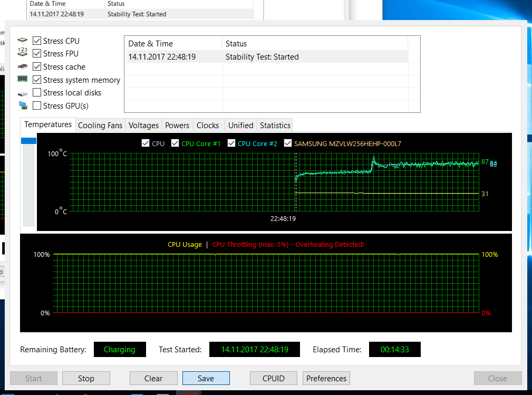Switch to the Unified tab
Image resolution: width=532 pixels, height=395 pixels.
240,126
